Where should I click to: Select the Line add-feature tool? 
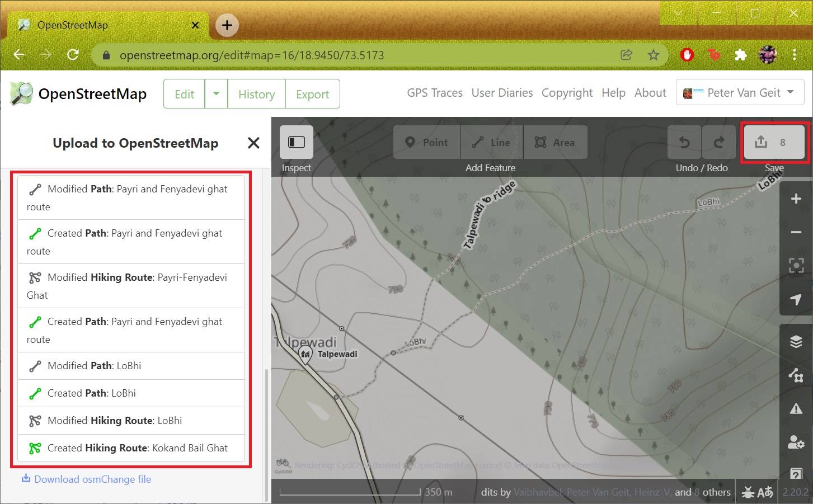492,142
